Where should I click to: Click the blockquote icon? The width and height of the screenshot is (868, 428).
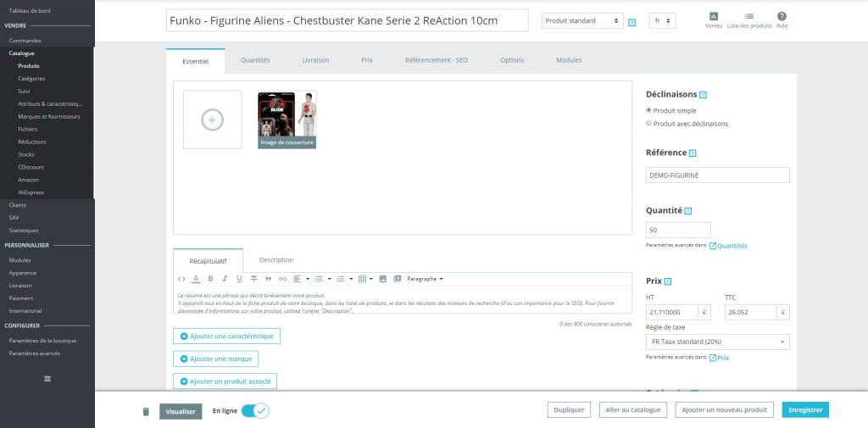[269, 279]
